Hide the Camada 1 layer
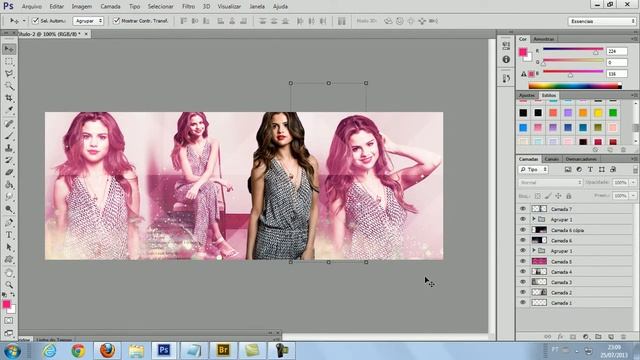640x360 pixels. pos(523,303)
